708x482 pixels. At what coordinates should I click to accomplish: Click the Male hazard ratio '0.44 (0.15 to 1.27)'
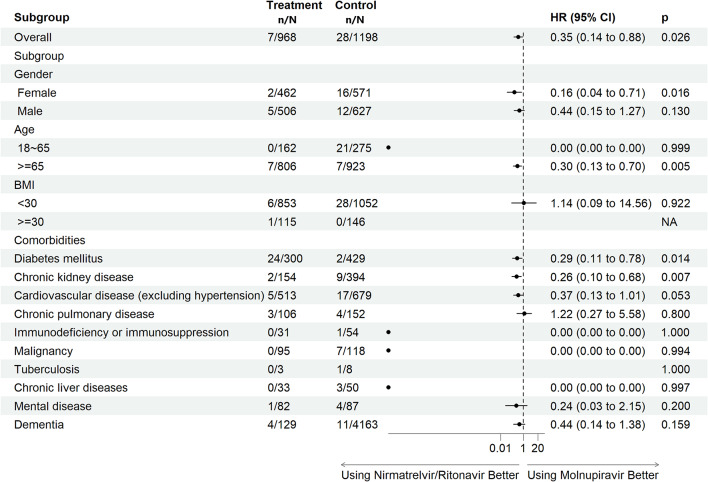pyautogui.click(x=597, y=111)
